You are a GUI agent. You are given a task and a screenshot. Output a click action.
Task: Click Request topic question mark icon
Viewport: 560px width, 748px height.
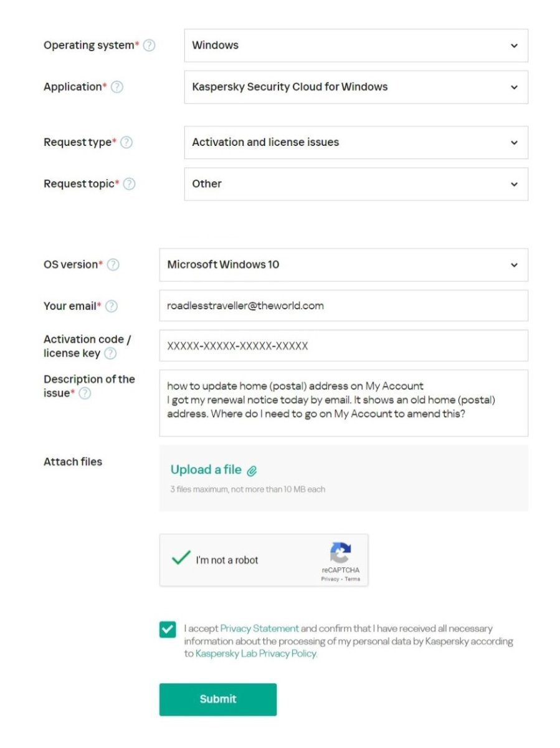pos(130,184)
